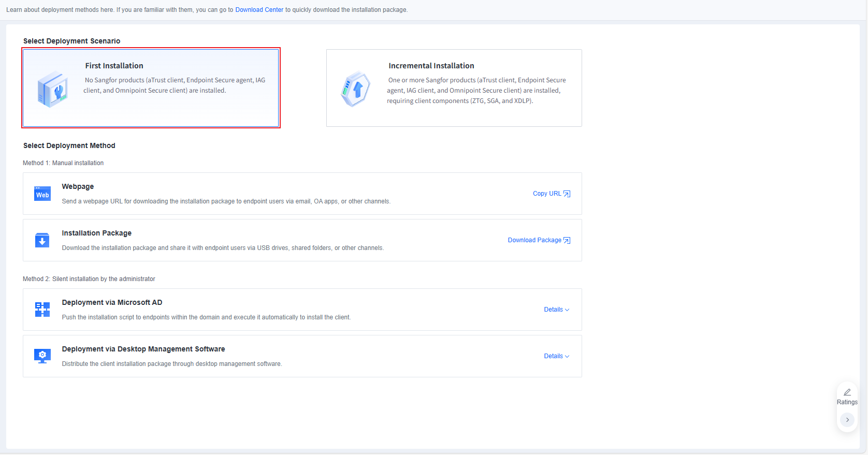Image resolution: width=868 pixels, height=455 pixels.
Task: Expand Details for Desktop Management Software deployment
Action: click(x=557, y=356)
